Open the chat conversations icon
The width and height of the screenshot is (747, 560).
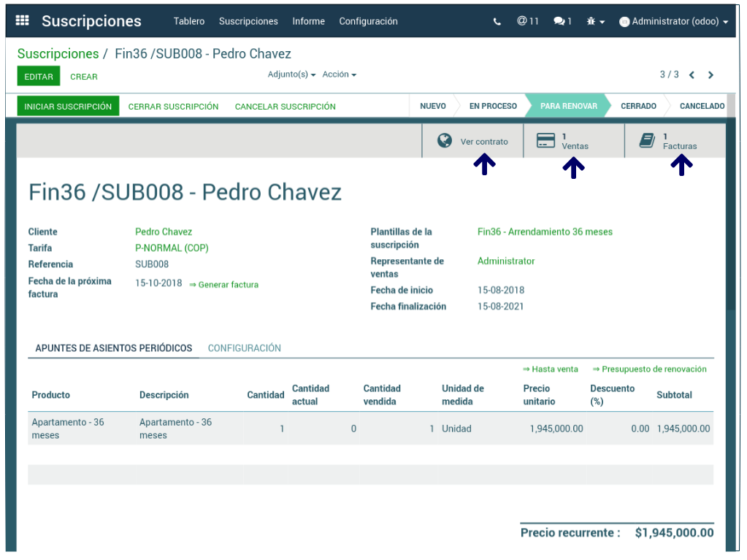(x=562, y=22)
